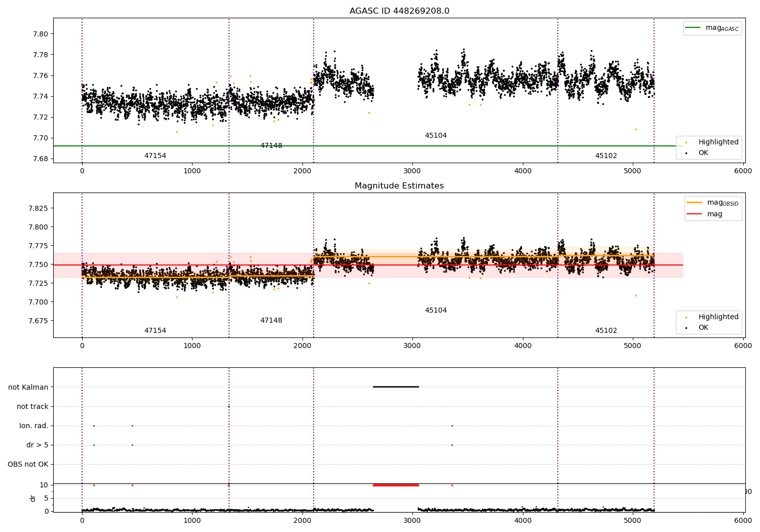Select 'Highlighted' in the Magnitude Estimates legend
Viewport: 760px width, 532px height.
(x=718, y=317)
